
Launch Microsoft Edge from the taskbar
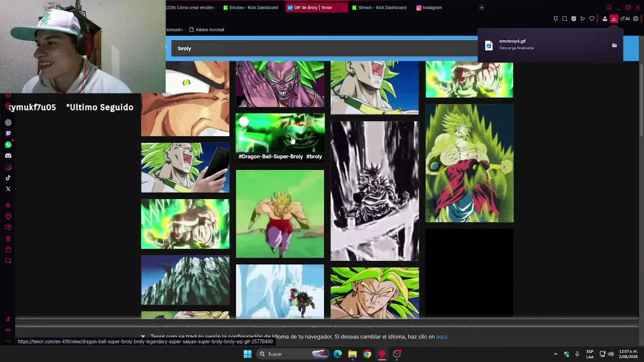[x=338, y=354]
